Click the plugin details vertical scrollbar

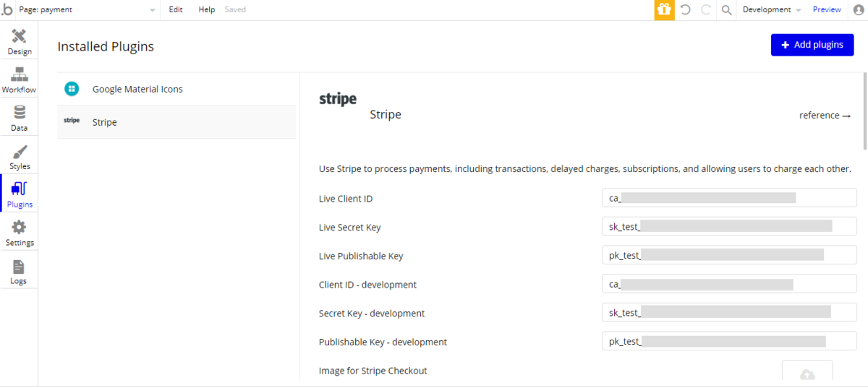pos(865,111)
